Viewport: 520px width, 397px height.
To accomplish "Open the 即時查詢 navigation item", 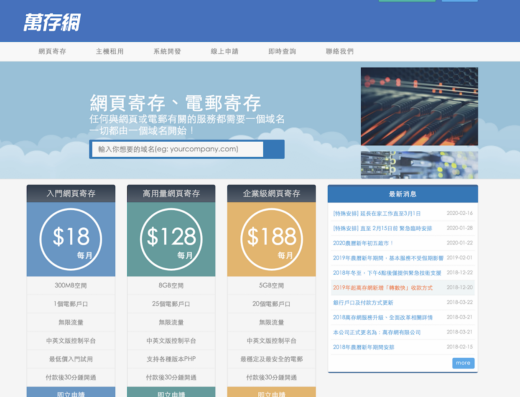I will 282,51.
